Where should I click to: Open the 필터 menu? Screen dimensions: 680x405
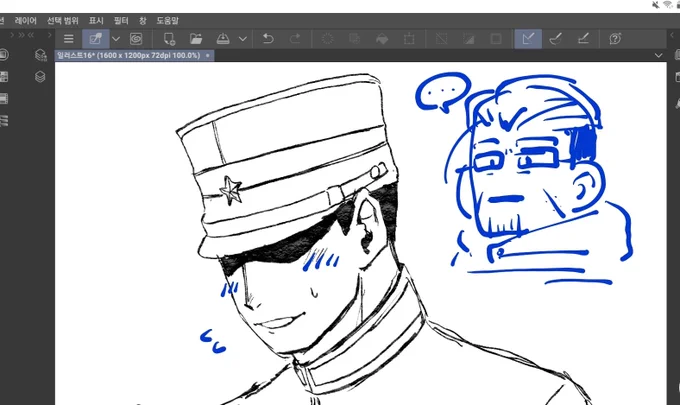[121, 20]
